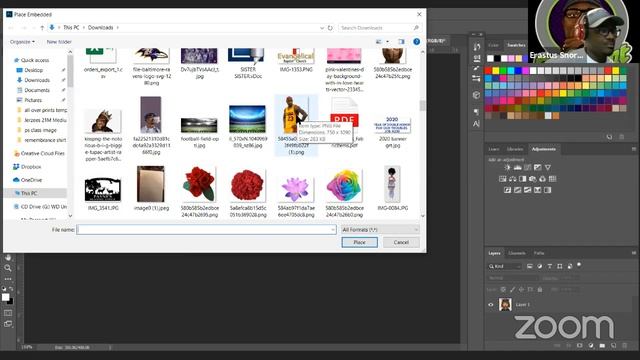The width and height of the screenshot is (640, 360).
Task: Add an Invert adjustment
Action: click(507, 190)
